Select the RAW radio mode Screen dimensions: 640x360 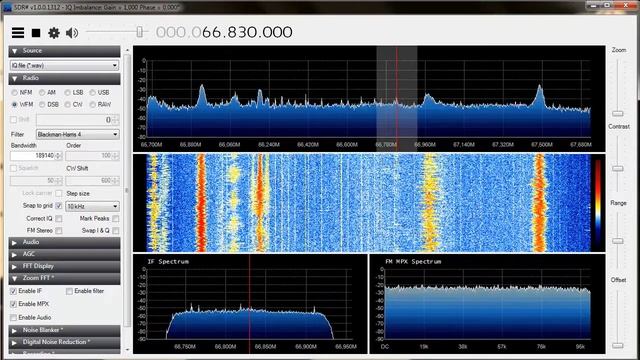[x=93, y=104]
